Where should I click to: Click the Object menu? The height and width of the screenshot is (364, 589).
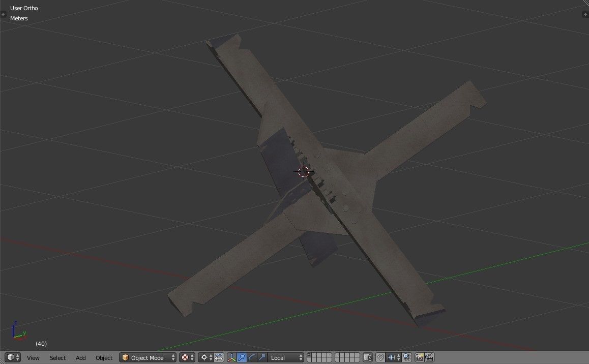point(104,358)
